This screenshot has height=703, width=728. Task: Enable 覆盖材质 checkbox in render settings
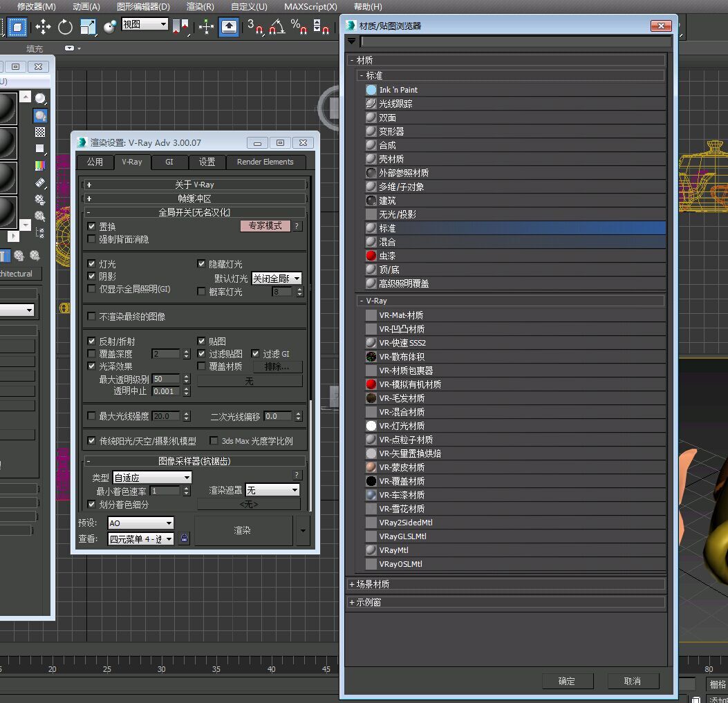click(x=201, y=366)
